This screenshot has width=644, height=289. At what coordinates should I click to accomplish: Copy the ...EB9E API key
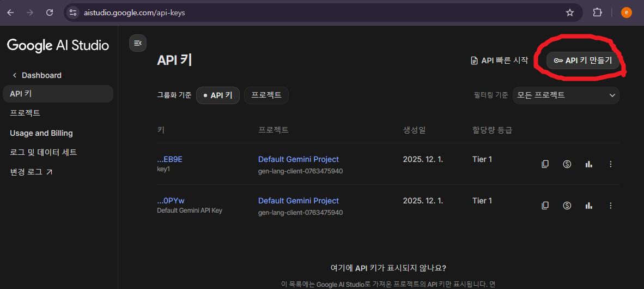click(x=545, y=164)
